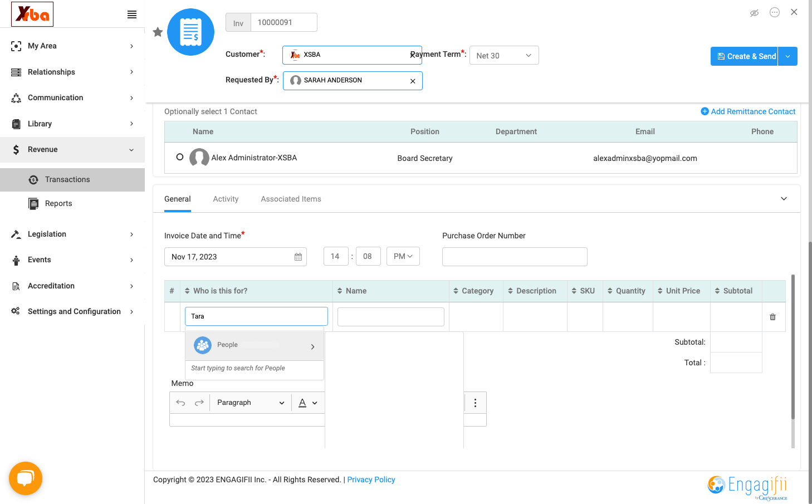Expand the Settings and Configuration menu
This screenshot has width=812, height=504.
click(x=72, y=311)
